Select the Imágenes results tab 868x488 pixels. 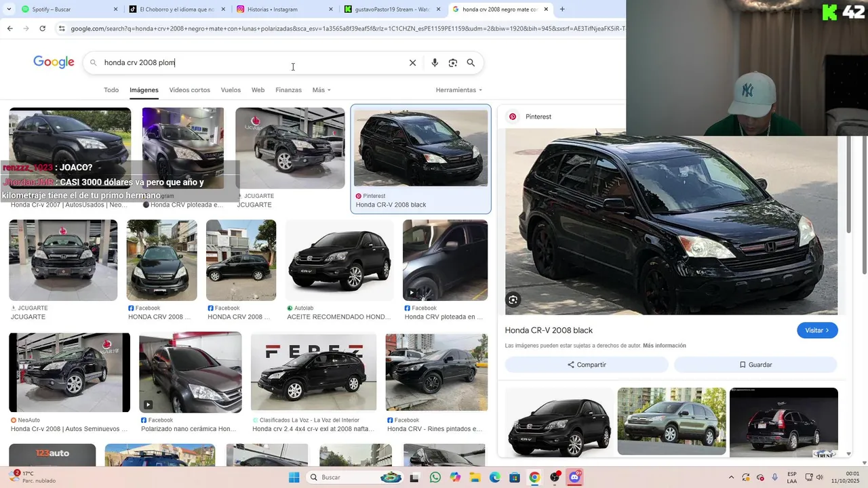point(144,89)
